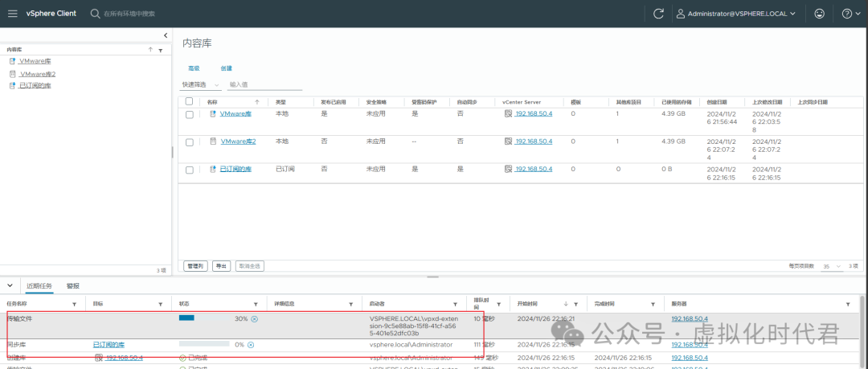This screenshot has height=369, width=868.
Task: Open the items-per-page 35 dropdown
Action: 832,267
